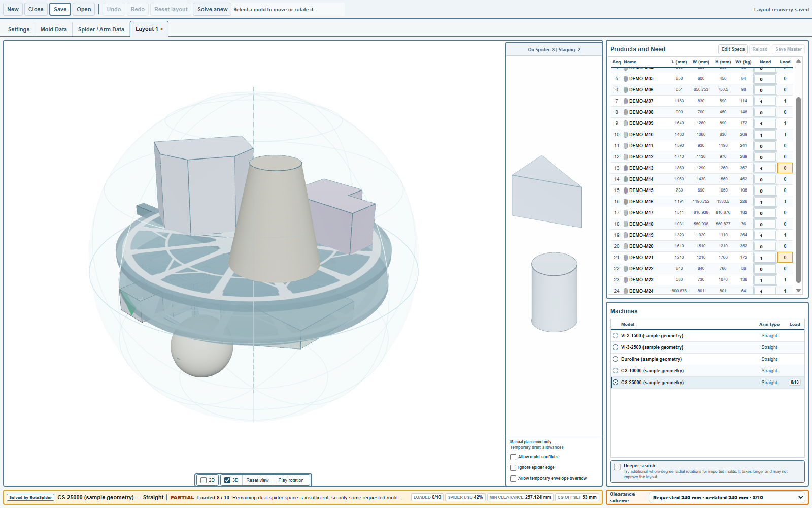The height and width of the screenshot is (508, 812).
Task: Start Play rotation
Action: click(291, 480)
